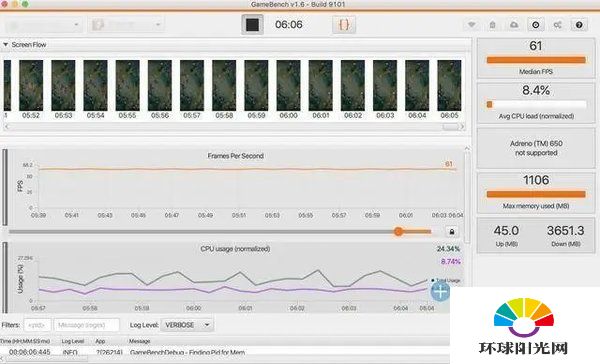Screen dimensions: 600x364
Task: Click the blue plus floating button
Action: pyautogui.click(x=440, y=292)
